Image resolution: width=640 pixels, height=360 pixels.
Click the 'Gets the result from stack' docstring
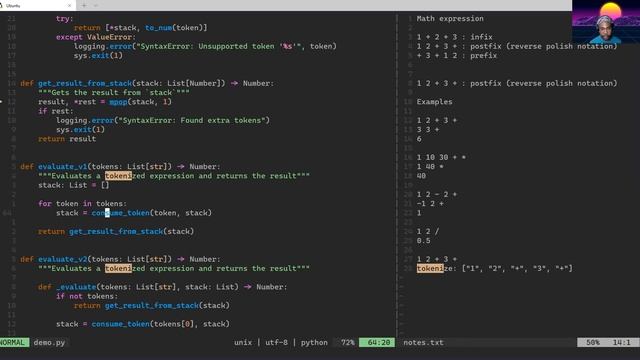tap(113, 93)
